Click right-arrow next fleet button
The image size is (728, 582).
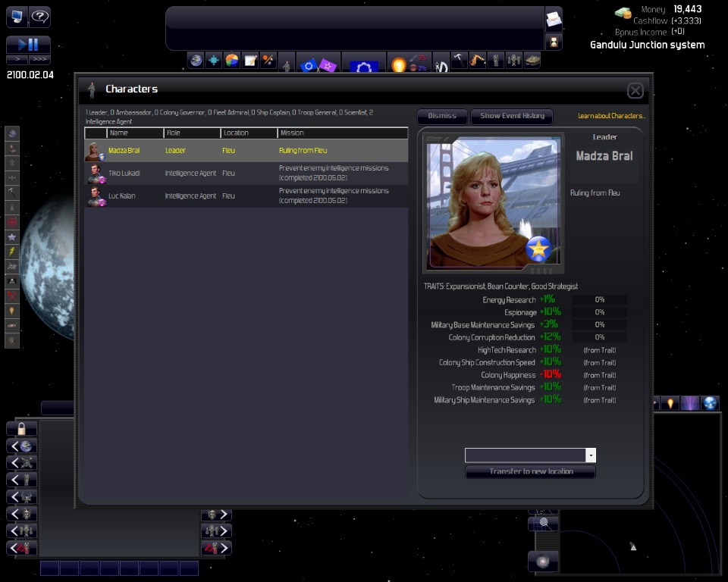tap(216, 531)
